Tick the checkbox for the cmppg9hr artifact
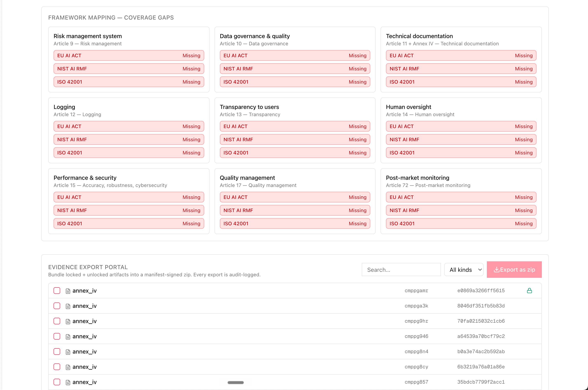Image resolution: width=588 pixels, height=390 pixels. coord(57,321)
